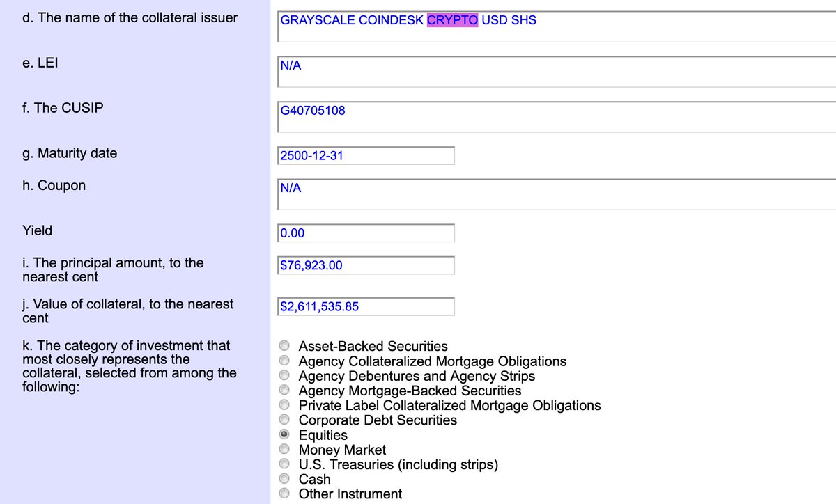836x504 pixels.
Task: Select the Equities radio button
Action: [284, 435]
